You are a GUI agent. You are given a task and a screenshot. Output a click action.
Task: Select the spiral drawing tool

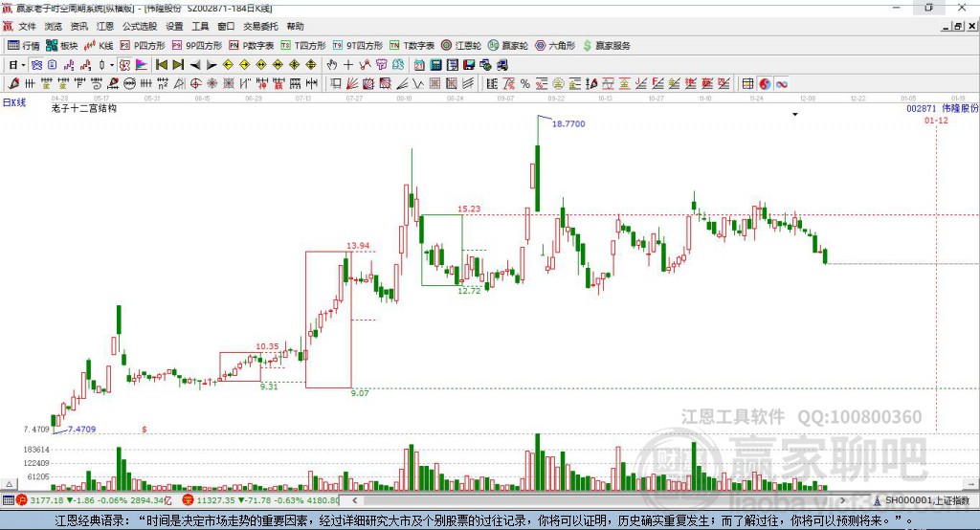click(x=97, y=84)
